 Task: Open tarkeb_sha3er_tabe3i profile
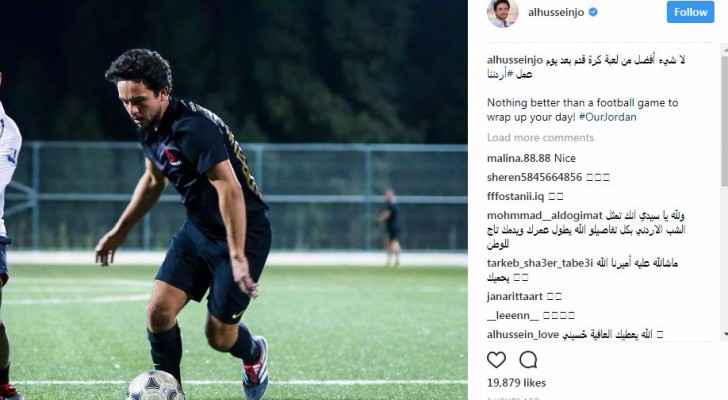click(x=540, y=263)
